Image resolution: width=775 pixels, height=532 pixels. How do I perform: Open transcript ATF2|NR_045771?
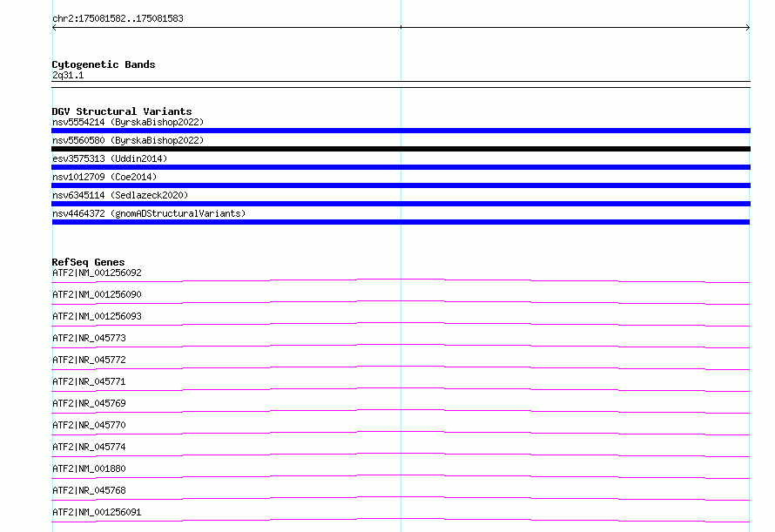[x=89, y=381]
